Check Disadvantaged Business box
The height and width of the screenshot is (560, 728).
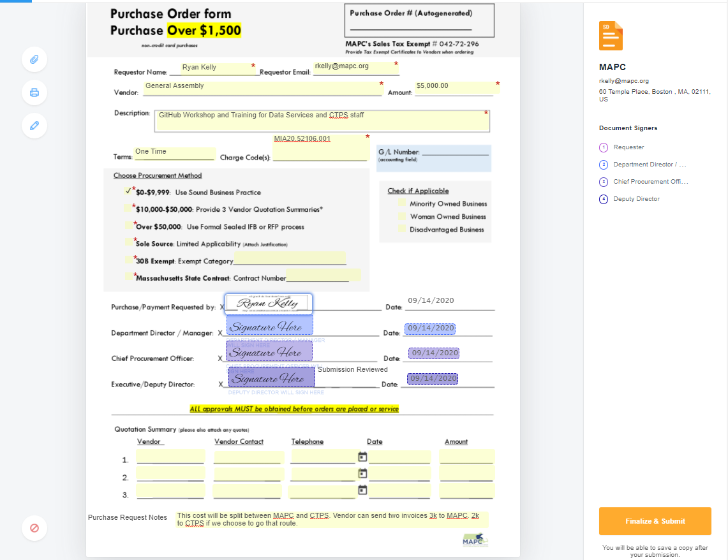pyautogui.click(x=402, y=229)
